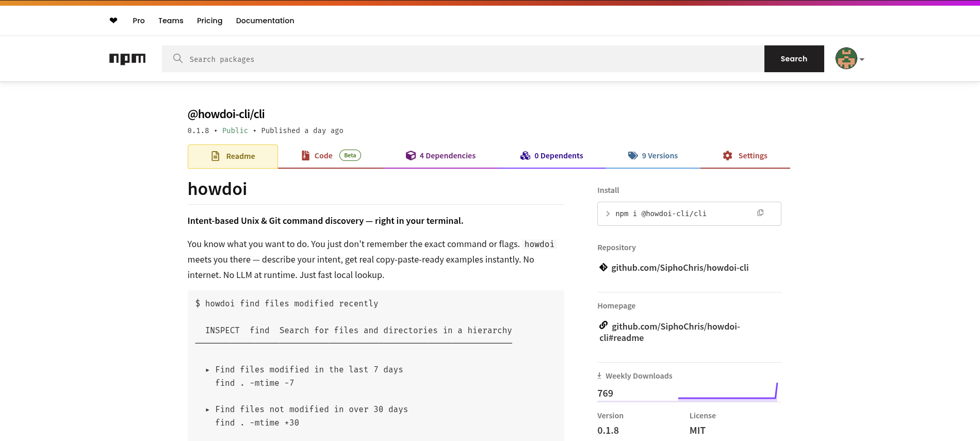View the 4 Dependencies tab
Screen dimensions: 980x441
pyautogui.click(x=441, y=156)
